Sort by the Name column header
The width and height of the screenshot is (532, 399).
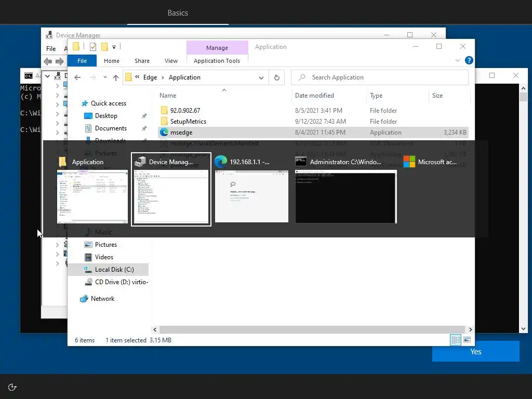pos(168,96)
